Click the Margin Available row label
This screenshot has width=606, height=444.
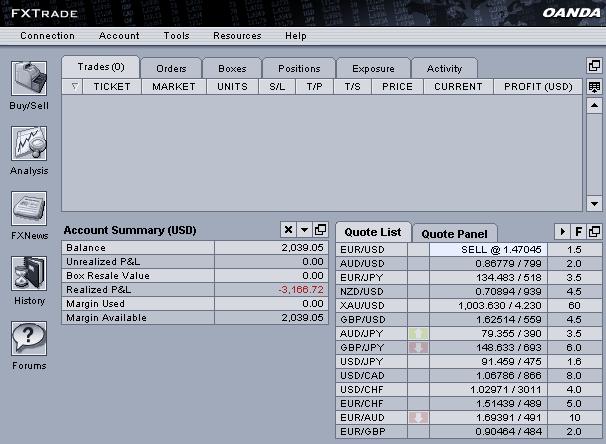[106, 318]
